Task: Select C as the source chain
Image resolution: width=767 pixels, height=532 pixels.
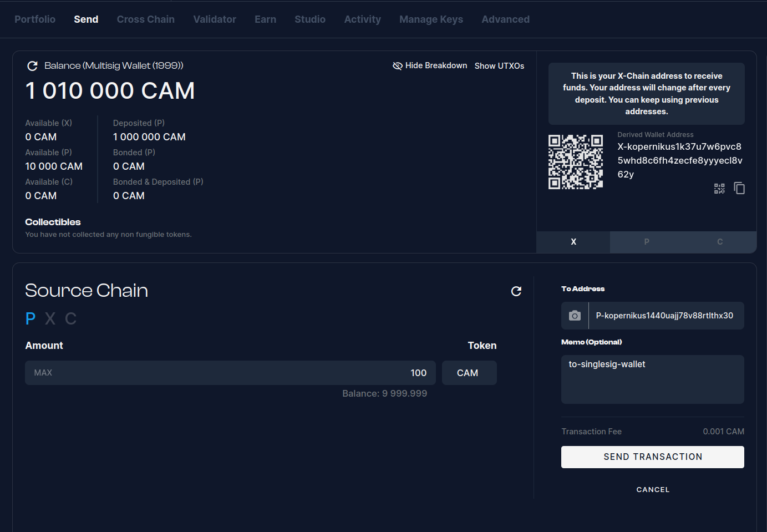Action: point(70,318)
